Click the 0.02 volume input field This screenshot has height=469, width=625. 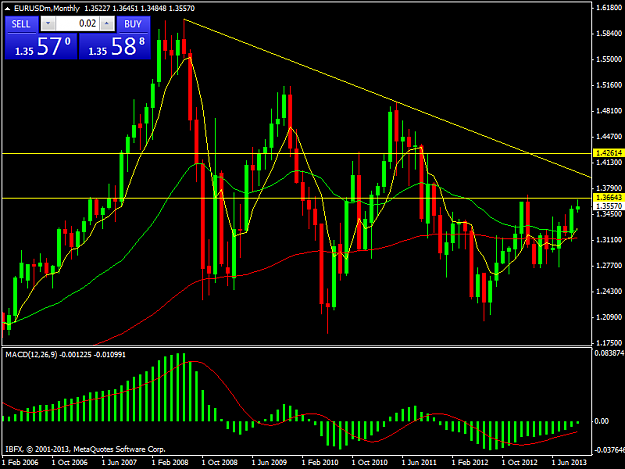click(78, 24)
